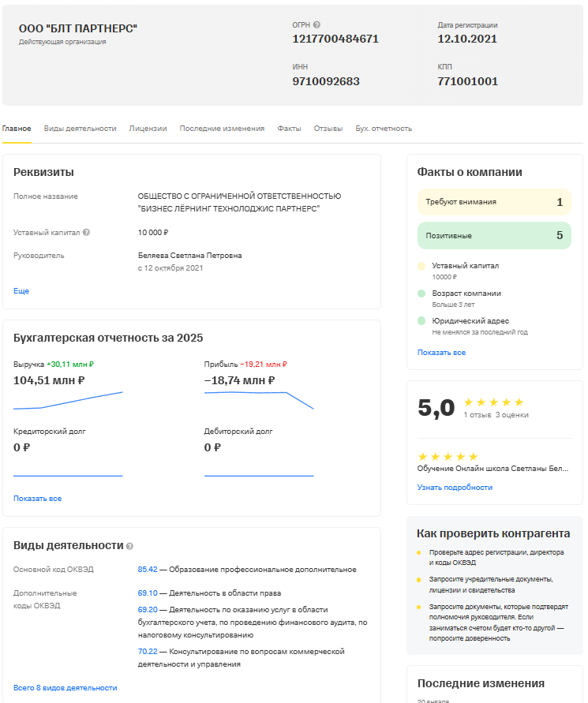
Task: Click the Прибыль change −19,21 млн ₽
Action: 264,365
